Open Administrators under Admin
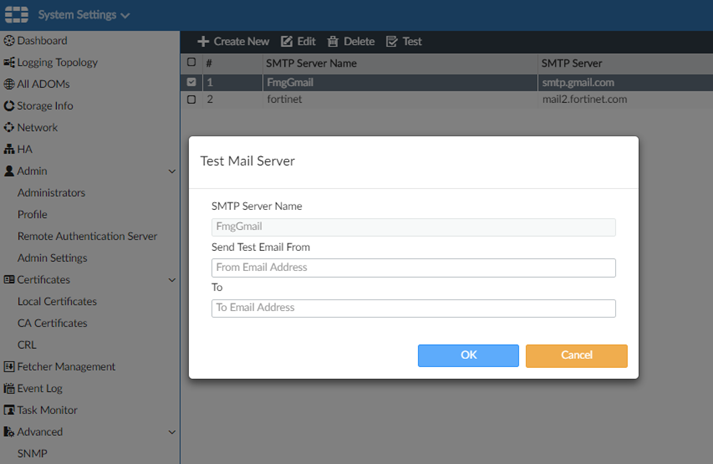The height and width of the screenshot is (464, 713). pos(51,193)
